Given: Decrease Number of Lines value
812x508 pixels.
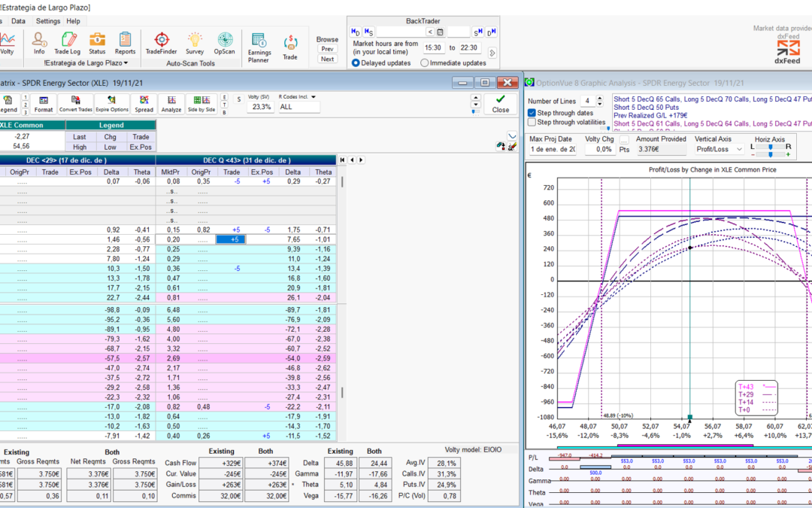Looking at the screenshot, I should 600,104.
